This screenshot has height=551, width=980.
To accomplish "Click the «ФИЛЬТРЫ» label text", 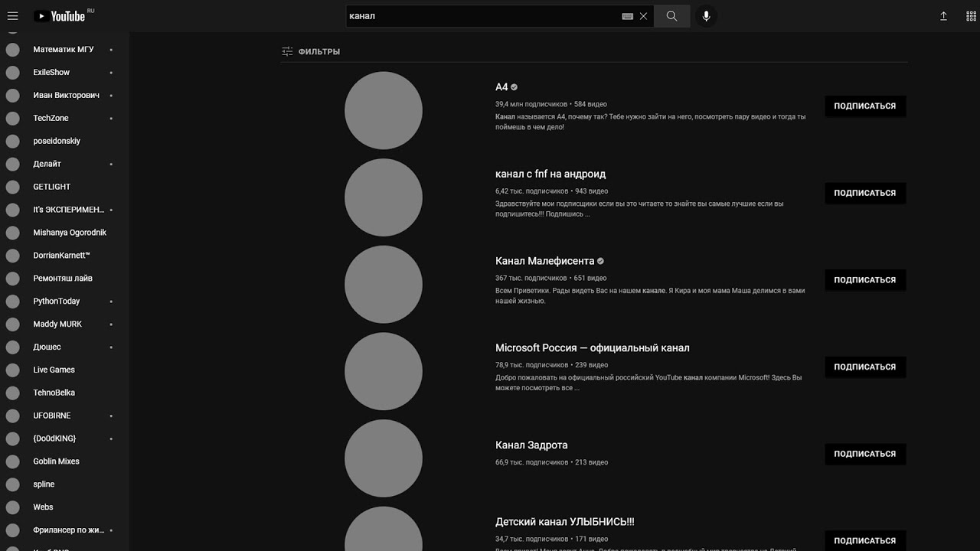I will click(319, 51).
